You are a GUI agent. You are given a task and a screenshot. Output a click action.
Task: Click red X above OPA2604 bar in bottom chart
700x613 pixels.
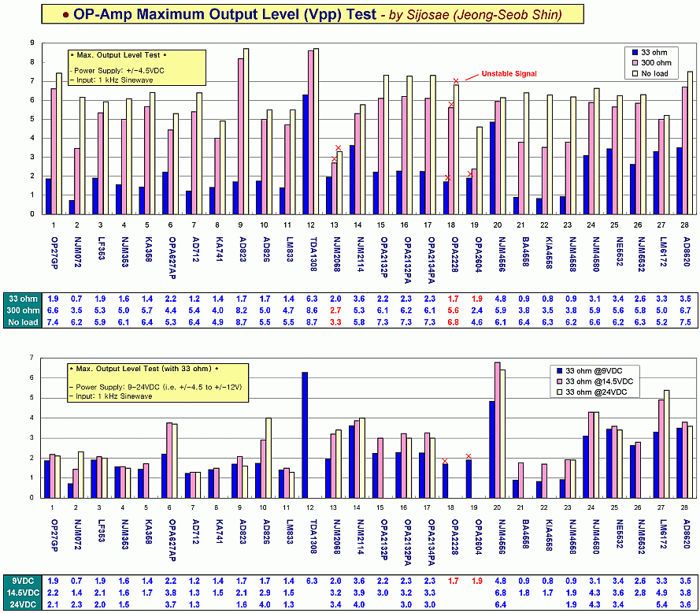point(469,456)
